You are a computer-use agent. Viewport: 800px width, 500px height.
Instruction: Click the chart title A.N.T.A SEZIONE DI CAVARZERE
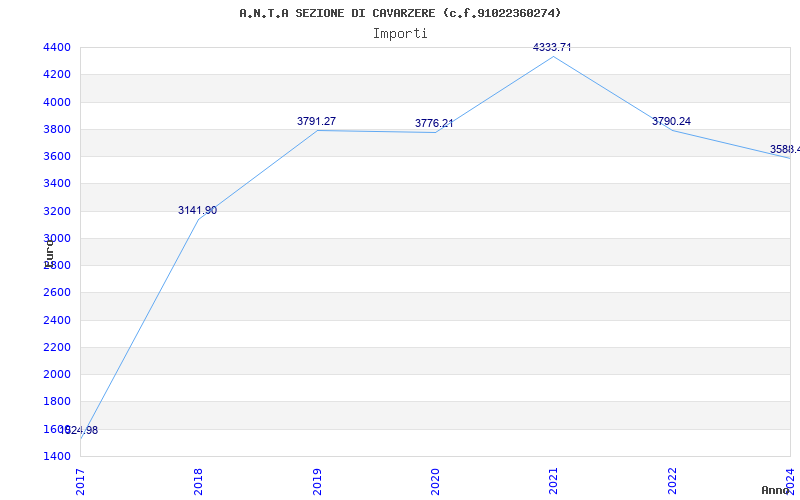point(400,13)
